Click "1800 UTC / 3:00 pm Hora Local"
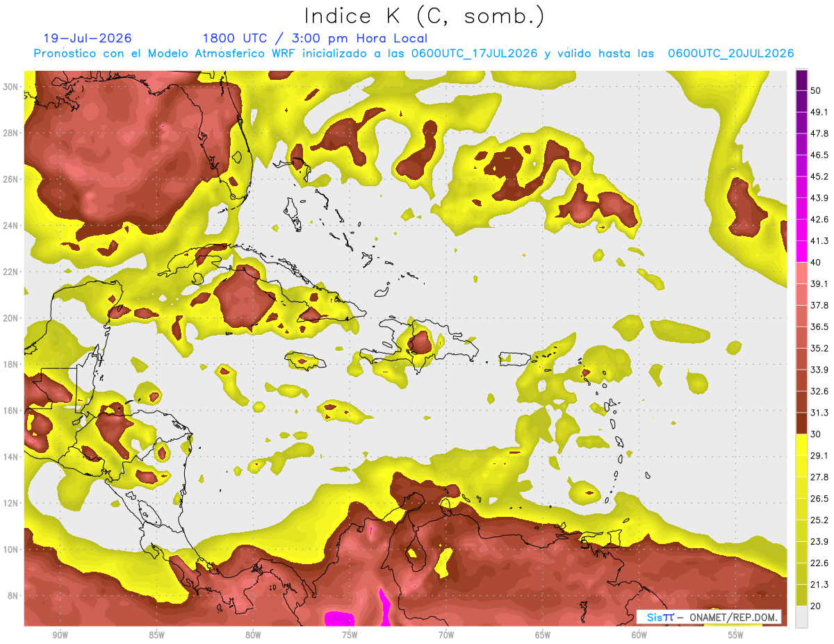 (x=315, y=38)
